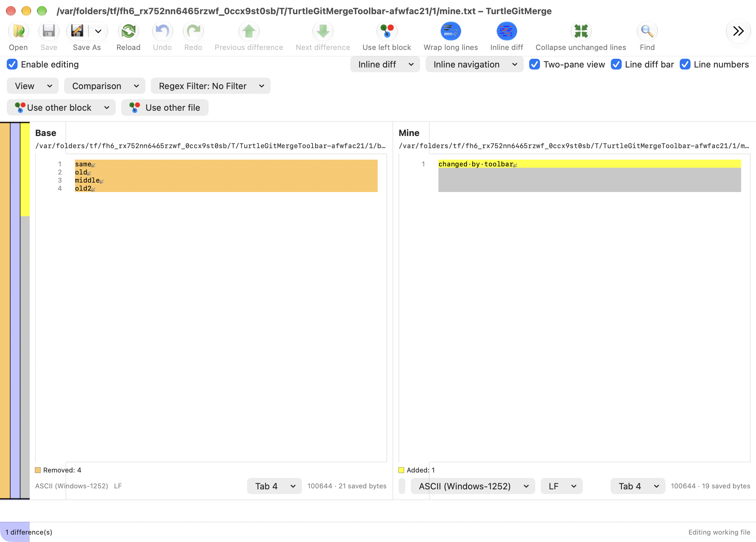Click the Undo arrow icon
Screen dimensions: 756x542
point(162,31)
